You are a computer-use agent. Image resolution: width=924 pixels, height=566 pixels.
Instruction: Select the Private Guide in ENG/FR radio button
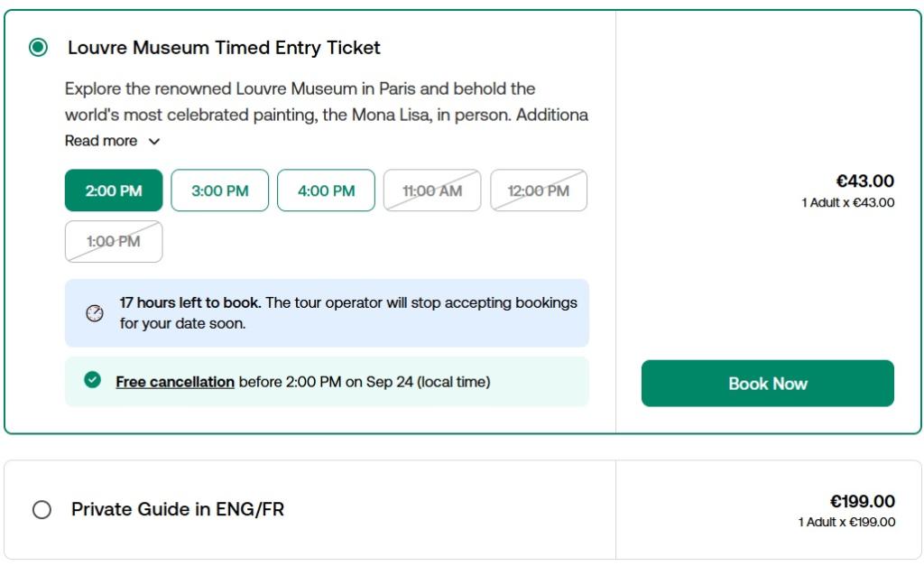coord(42,510)
